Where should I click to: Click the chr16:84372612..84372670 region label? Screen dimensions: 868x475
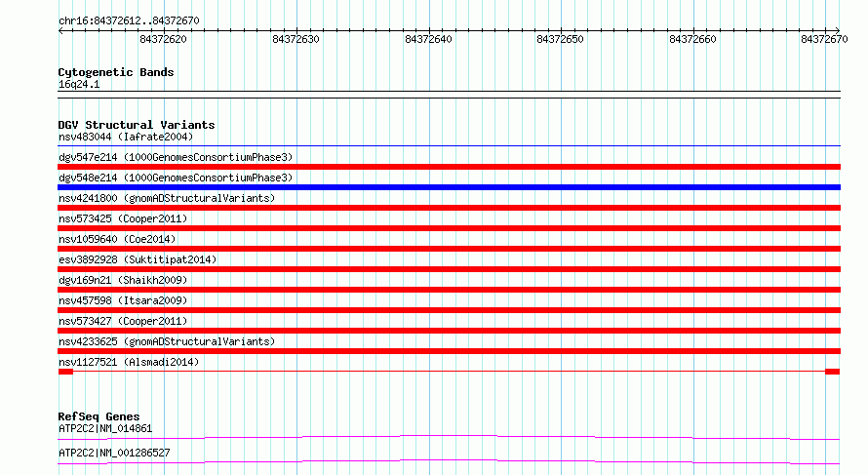tap(129, 20)
